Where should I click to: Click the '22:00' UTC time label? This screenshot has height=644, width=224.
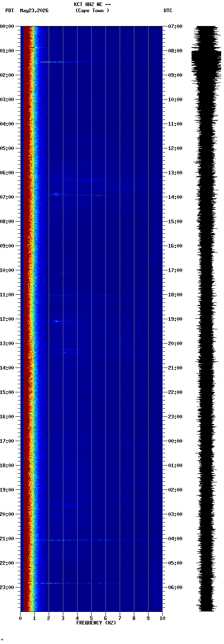tap(175, 392)
